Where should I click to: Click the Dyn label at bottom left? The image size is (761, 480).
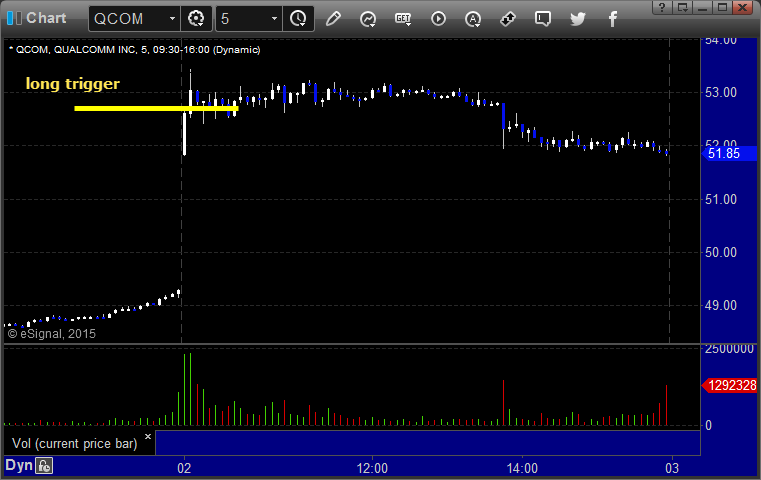coord(19,465)
